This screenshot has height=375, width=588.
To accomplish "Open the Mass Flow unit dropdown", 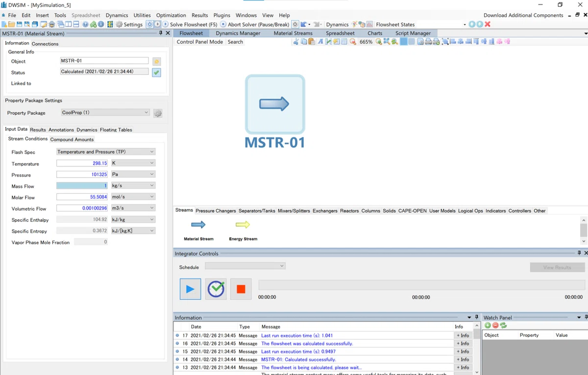I will click(x=133, y=186).
